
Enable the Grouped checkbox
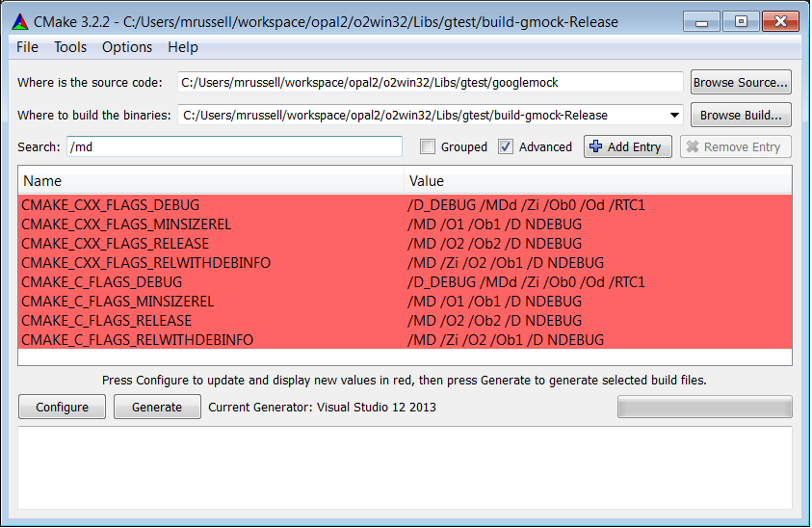[428, 146]
